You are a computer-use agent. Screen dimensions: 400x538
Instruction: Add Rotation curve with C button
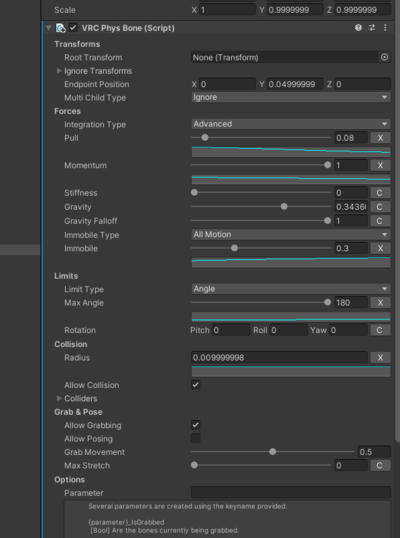(x=380, y=330)
